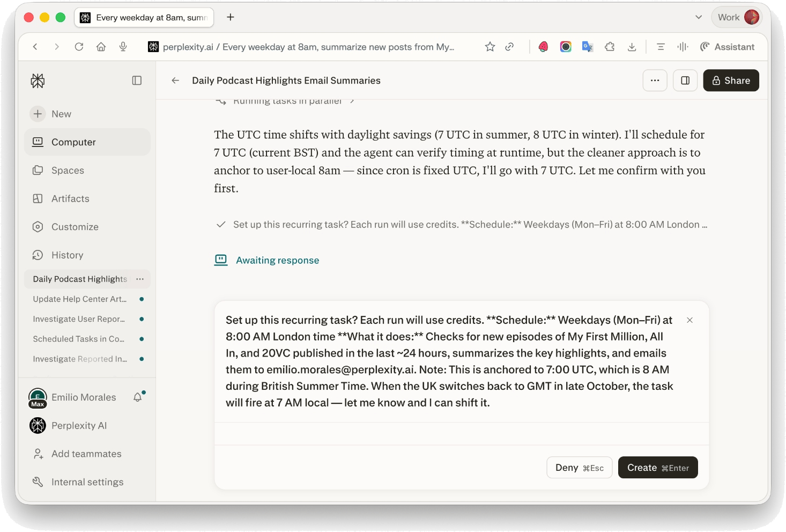Share this thread
The height and width of the screenshot is (532, 786).
tap(731, 80)
